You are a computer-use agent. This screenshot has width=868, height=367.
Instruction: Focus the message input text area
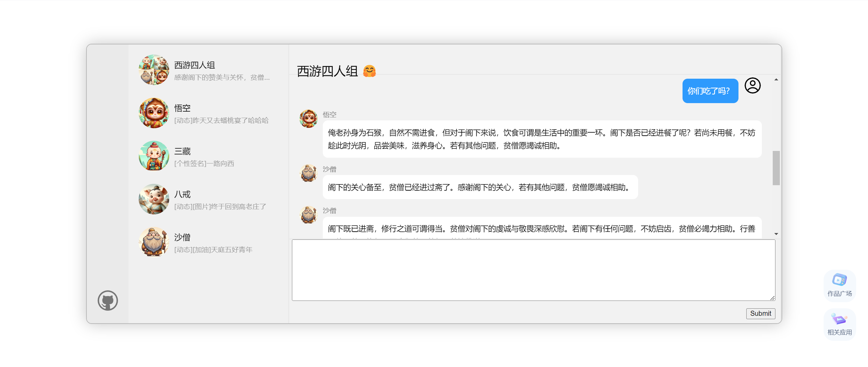[533, 270]
